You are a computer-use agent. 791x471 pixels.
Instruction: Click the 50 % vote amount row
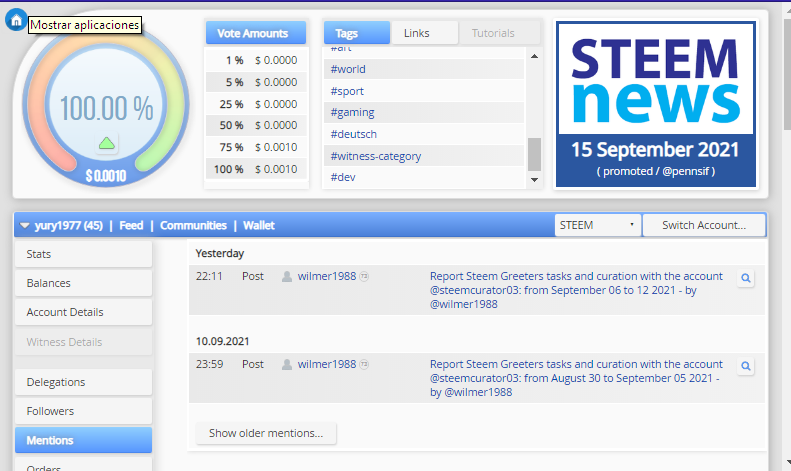[x=256, y=125]
